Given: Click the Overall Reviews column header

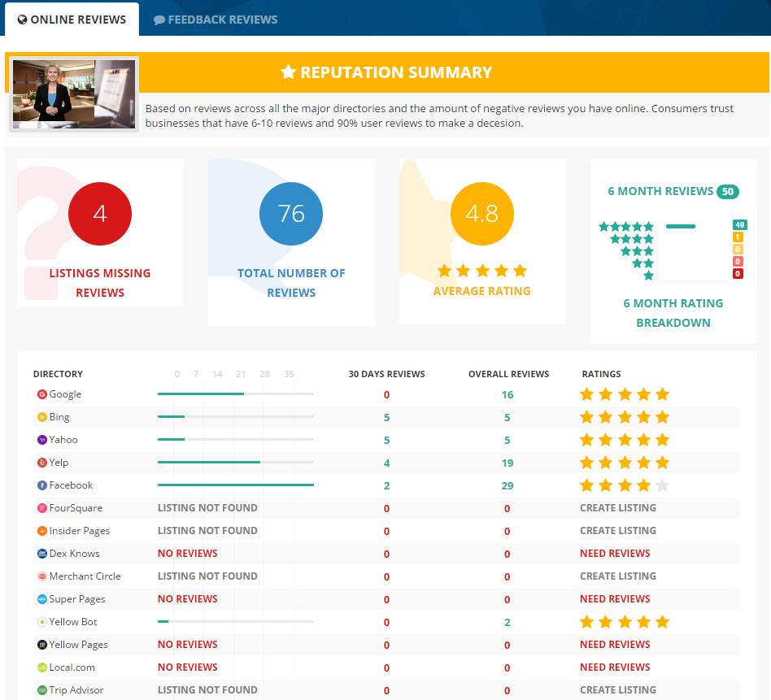Looking at the screenshot, I should (508, 374).
